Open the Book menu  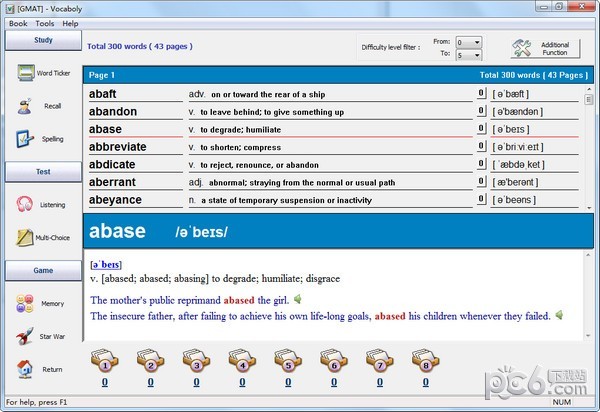pos(18,24)
